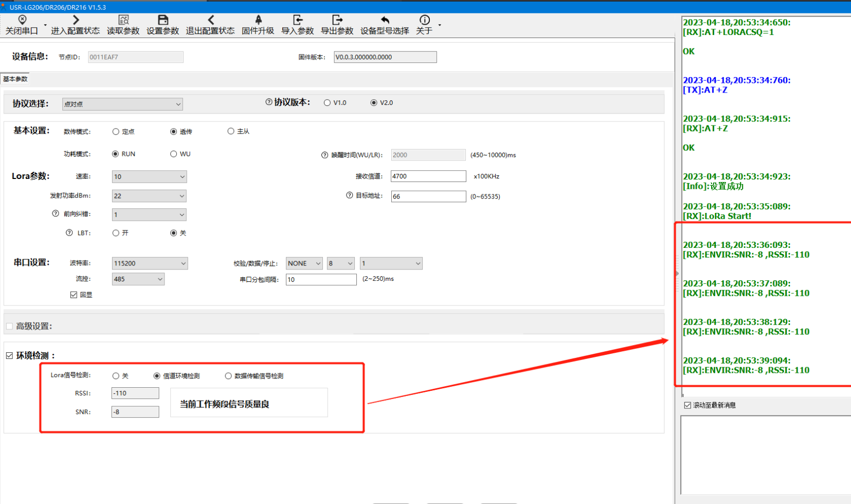Click the 接收信道 input field

[428, 176]
